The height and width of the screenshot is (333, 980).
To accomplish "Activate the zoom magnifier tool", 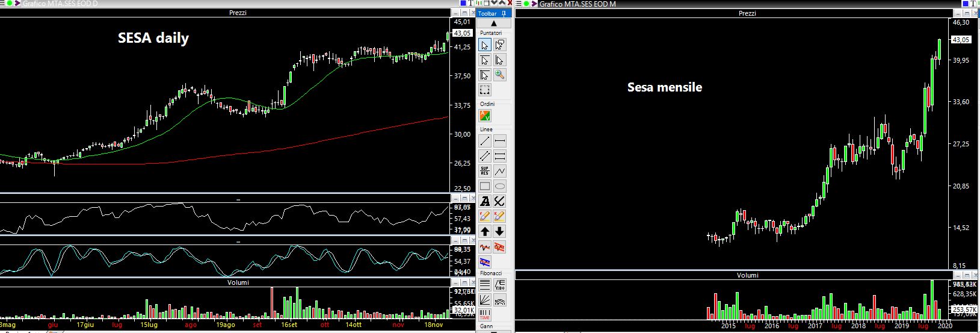I will (499, 75).
